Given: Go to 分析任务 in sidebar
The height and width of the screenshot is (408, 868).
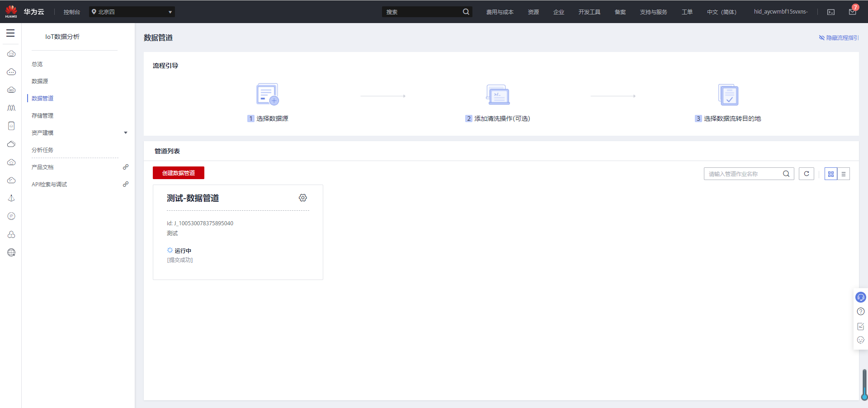Looking at the screenshot, I should pyautogui.click(x=42, y=150).
